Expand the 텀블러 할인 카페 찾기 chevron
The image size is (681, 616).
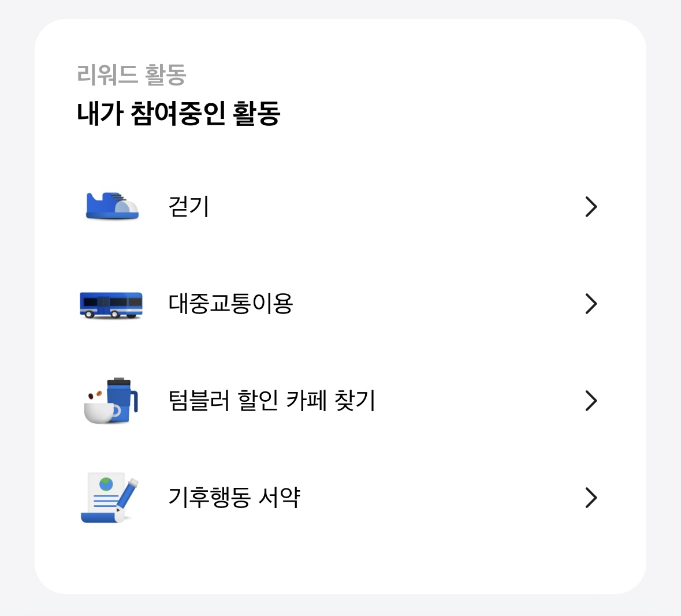(590, 401)
